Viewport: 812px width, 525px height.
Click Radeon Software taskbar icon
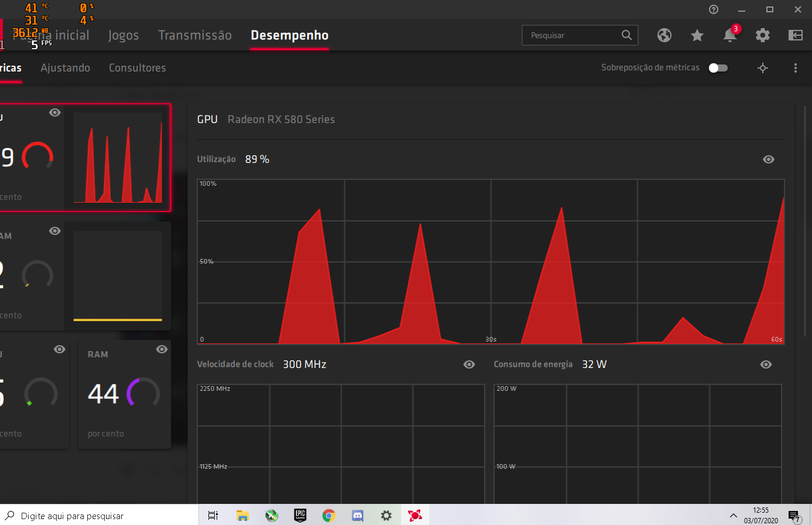pos(415,516)
